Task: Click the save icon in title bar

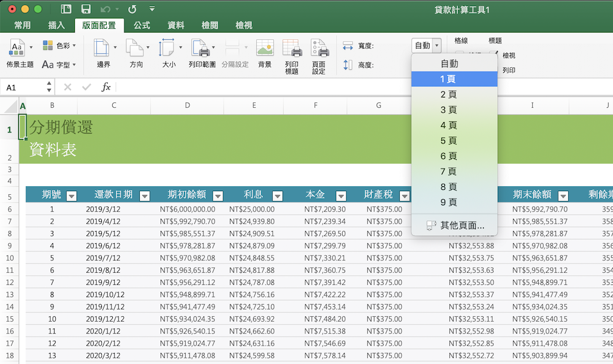Action: 86,9
